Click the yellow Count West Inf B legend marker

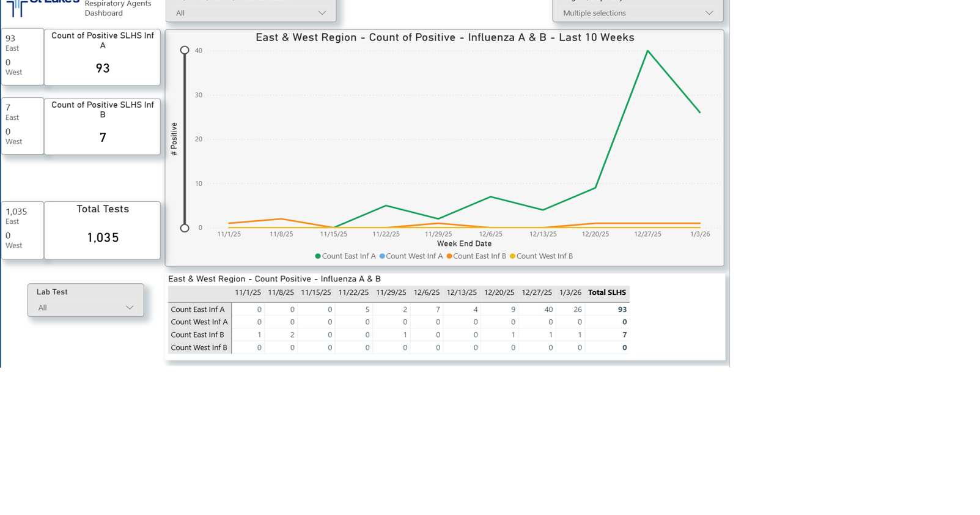coord(512,256)
